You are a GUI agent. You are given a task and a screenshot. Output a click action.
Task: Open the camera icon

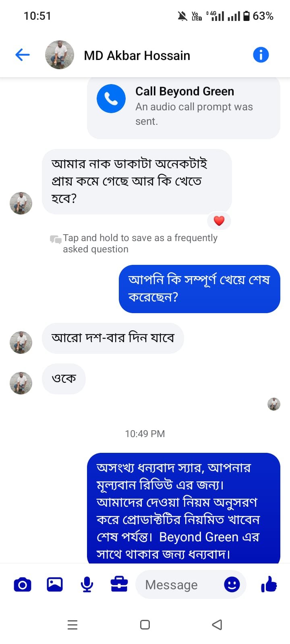click(23, 584)
